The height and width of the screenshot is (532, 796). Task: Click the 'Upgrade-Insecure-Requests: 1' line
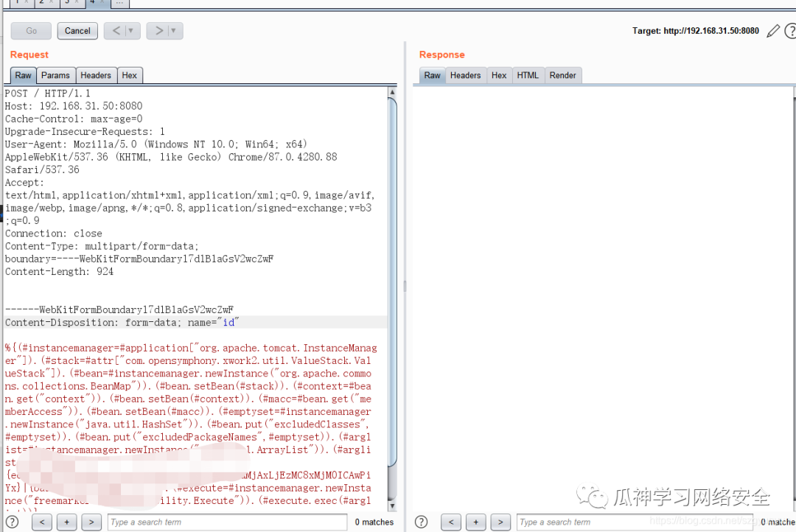tap(85, 131)
